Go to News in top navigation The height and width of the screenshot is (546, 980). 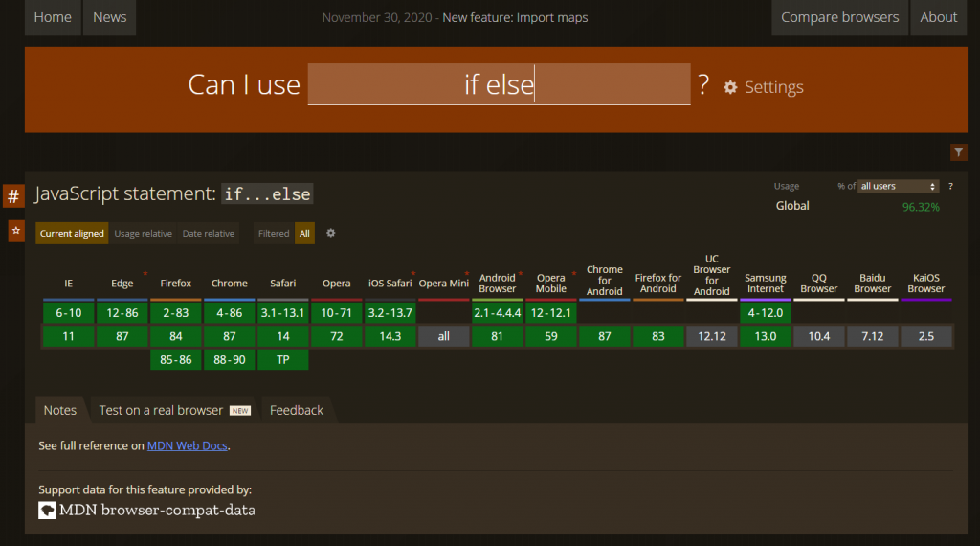click(x=109, y=17)
